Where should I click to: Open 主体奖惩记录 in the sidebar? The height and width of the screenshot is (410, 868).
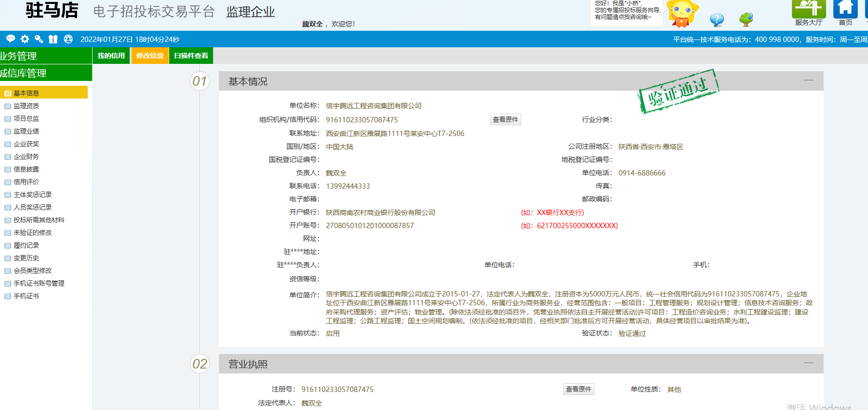click(33, 195)
